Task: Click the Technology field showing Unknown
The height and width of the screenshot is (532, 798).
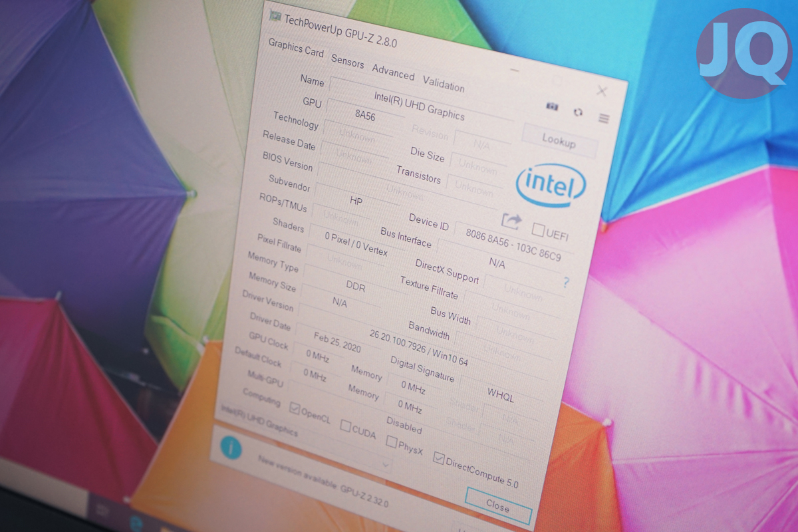Action: point(356,136)
